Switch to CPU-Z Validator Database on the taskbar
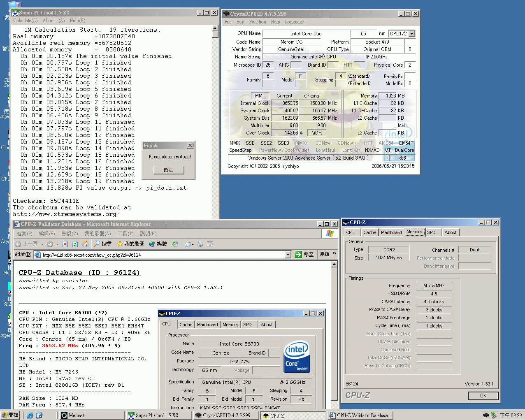Image resolution: width=525 pixels, height=420 pixels. (360, 415)
